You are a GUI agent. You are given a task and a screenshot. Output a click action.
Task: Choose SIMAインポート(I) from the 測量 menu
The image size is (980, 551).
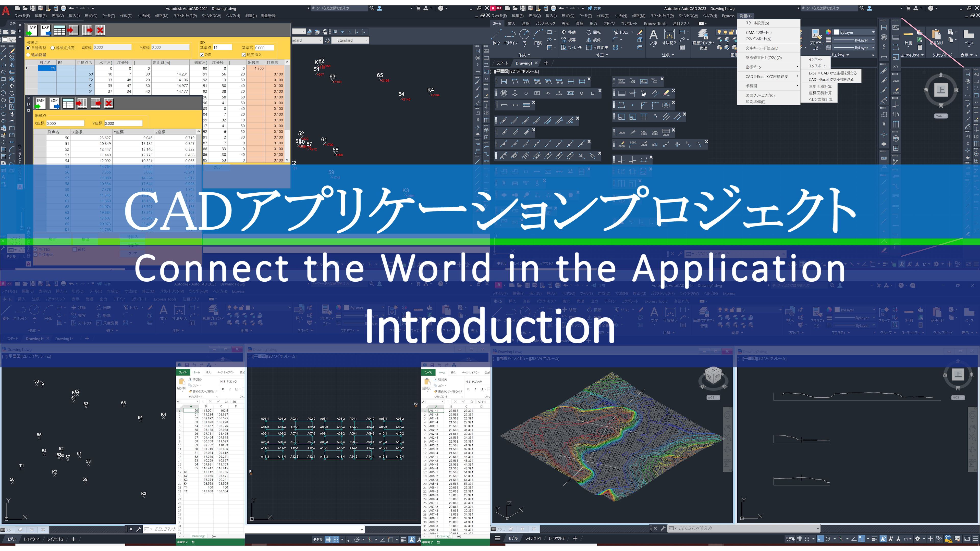(758, 32)
